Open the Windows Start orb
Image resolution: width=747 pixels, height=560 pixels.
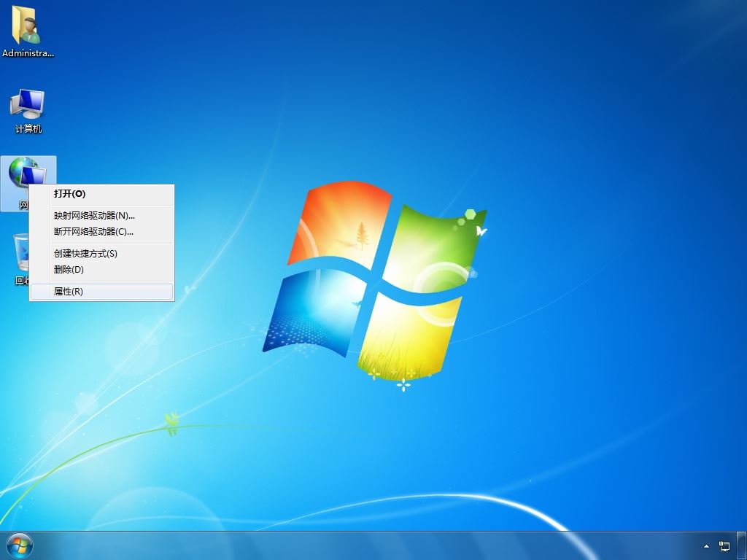(20, 545)
